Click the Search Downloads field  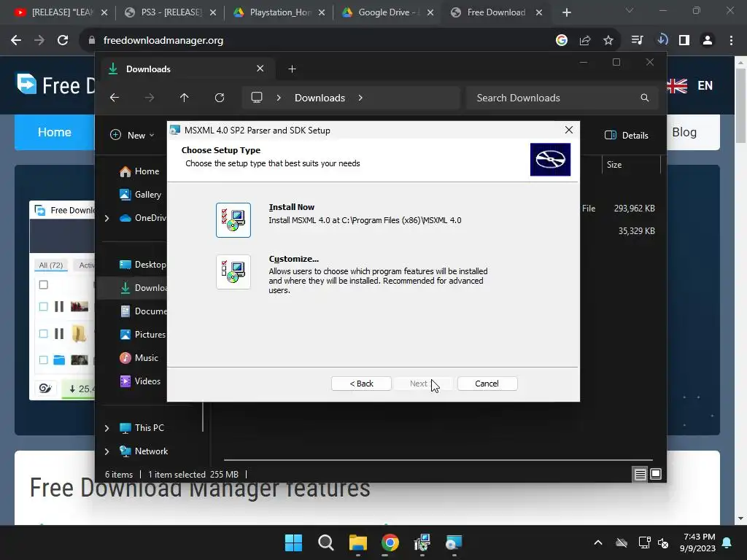pyautogui.click(x=562, y=98)
